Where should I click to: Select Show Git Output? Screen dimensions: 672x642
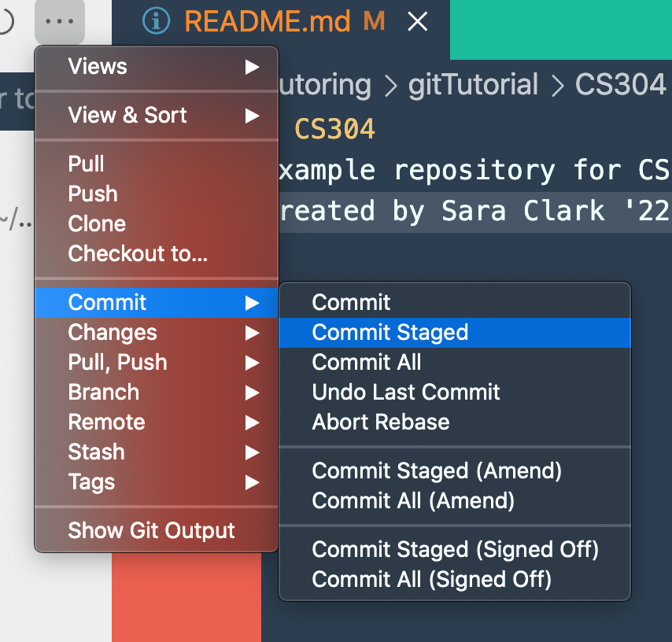coord(157,530)
